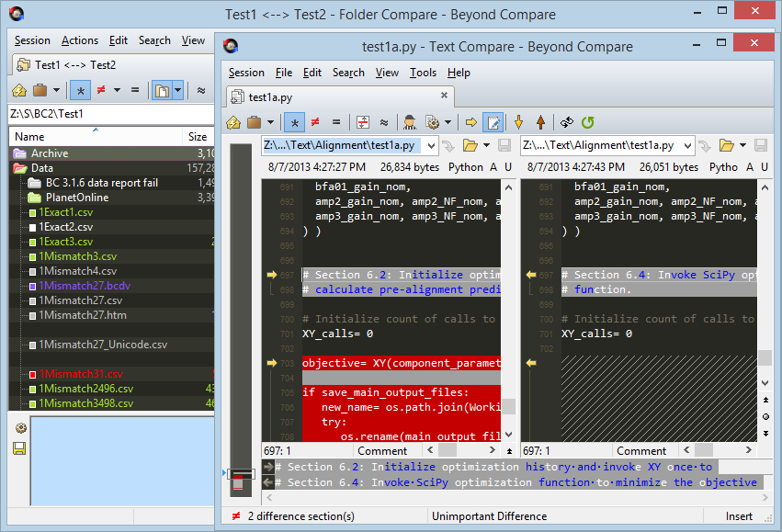Toggle Show All in Text Compare toolbar
This screenshot has width=782, height=532.
294,122
